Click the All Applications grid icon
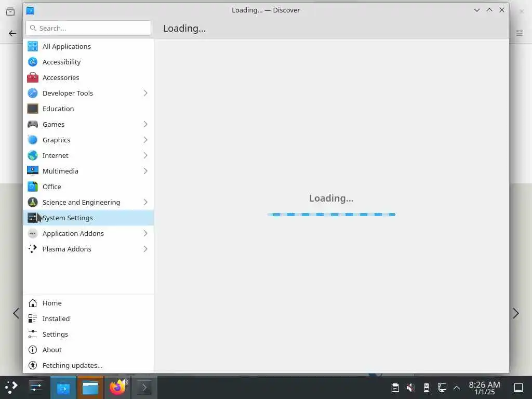This screenshot has width=532, height=399. (x=33, y=46)
